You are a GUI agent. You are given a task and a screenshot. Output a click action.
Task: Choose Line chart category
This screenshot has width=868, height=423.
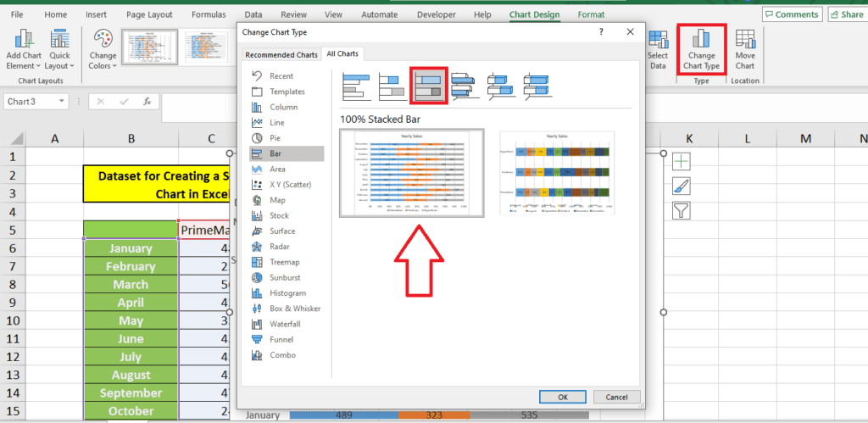point(287,122)
